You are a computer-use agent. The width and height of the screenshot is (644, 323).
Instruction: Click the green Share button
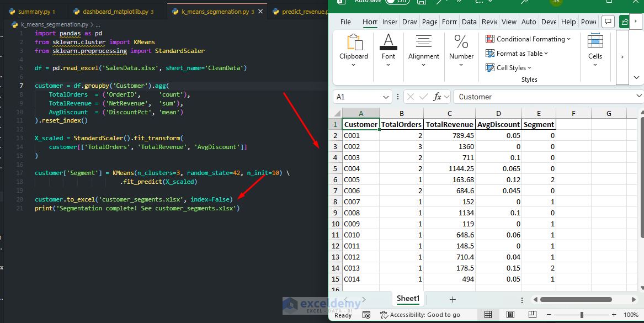(x=625, y=22)
